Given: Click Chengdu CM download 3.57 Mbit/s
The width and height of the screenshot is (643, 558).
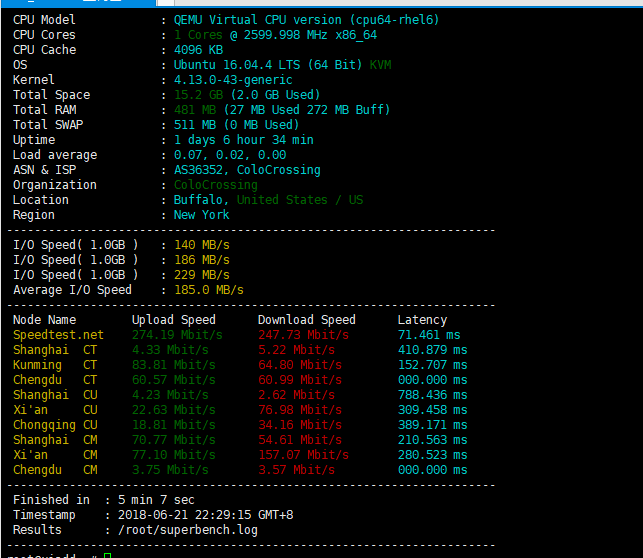Looking at the screenshot, I should coord(296,470).
